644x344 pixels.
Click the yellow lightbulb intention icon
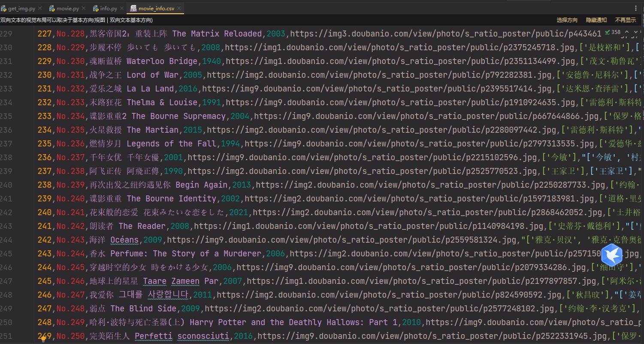(x=43, y=339)
